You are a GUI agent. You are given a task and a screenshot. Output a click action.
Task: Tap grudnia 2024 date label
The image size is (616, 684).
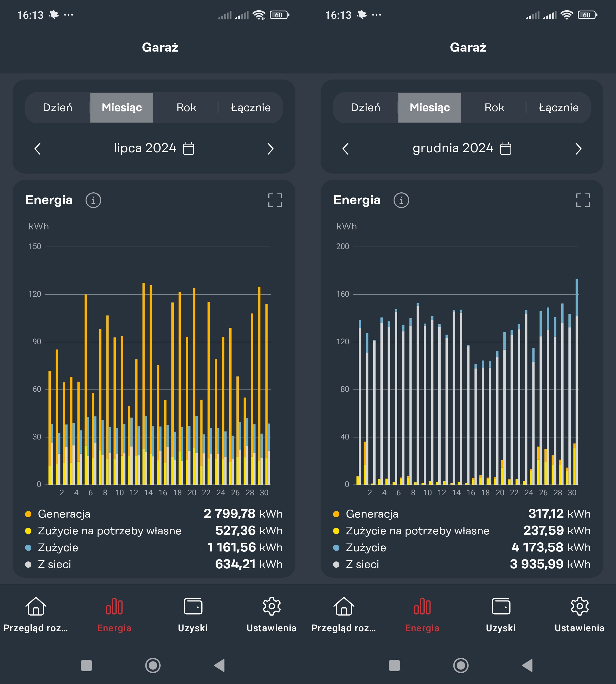[453, 148]
